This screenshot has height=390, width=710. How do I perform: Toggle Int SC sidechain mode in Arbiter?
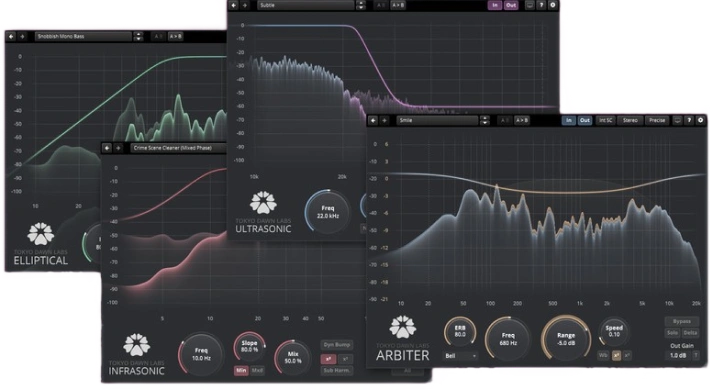coord(605,120)
